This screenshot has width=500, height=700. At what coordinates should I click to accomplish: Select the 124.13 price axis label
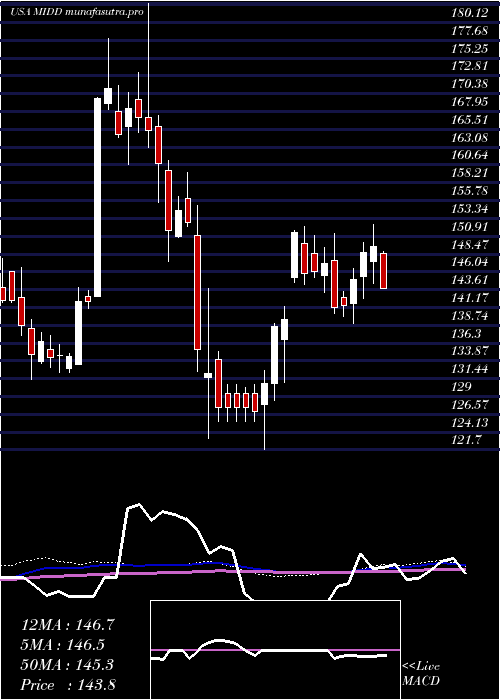tap(470, 422)
